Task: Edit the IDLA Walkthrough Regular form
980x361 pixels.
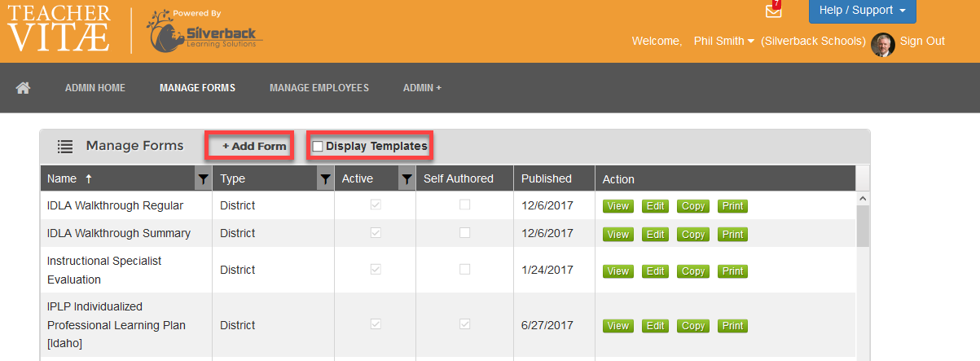Action: 656,206
